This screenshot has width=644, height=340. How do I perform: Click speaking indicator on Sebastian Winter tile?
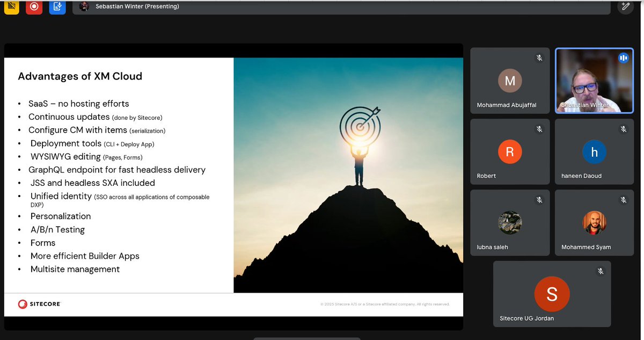pyautogui.click(x=623, y=58)
